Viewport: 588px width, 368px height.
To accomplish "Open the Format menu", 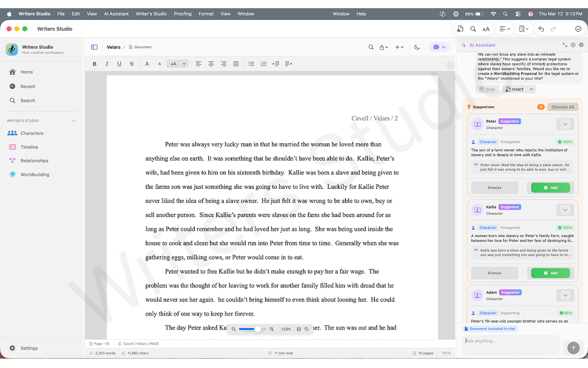I will [206, 14].
